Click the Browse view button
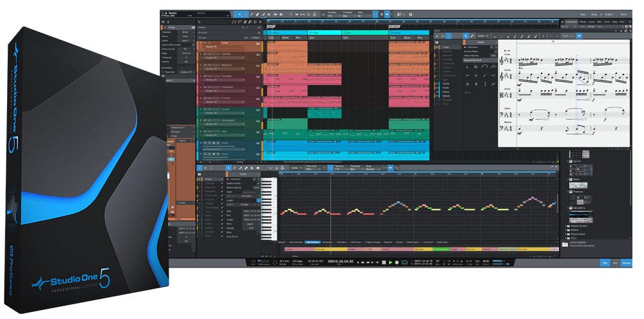 click(626, 263)
